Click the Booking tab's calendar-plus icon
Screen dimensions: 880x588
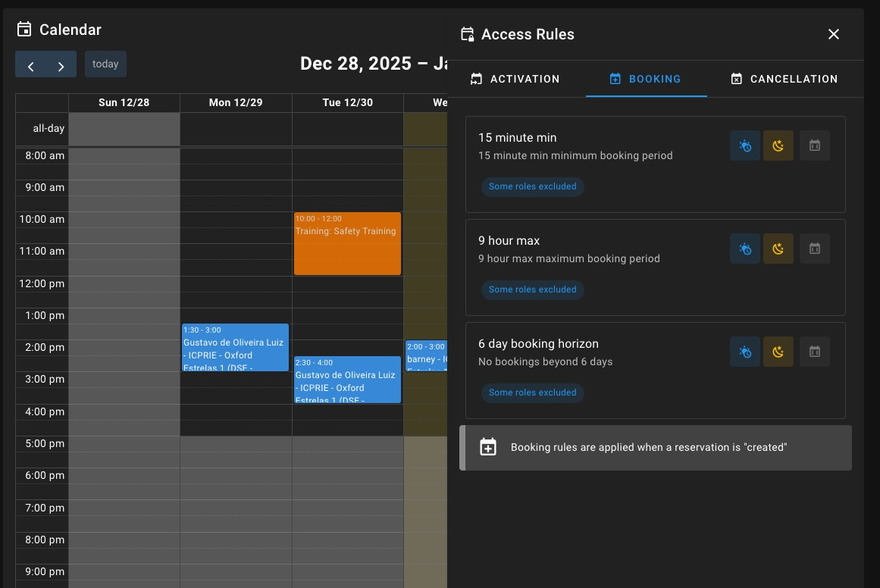[614, 79]
